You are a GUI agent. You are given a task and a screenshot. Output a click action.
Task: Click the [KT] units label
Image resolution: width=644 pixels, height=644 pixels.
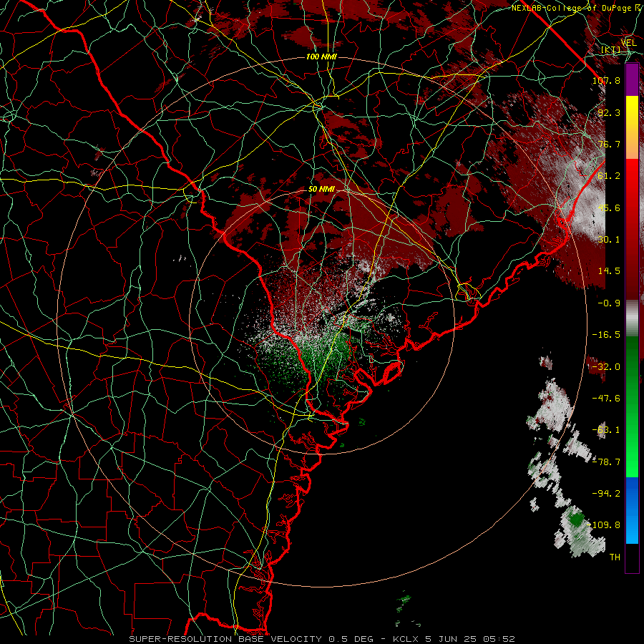click(x=611, y=49)
